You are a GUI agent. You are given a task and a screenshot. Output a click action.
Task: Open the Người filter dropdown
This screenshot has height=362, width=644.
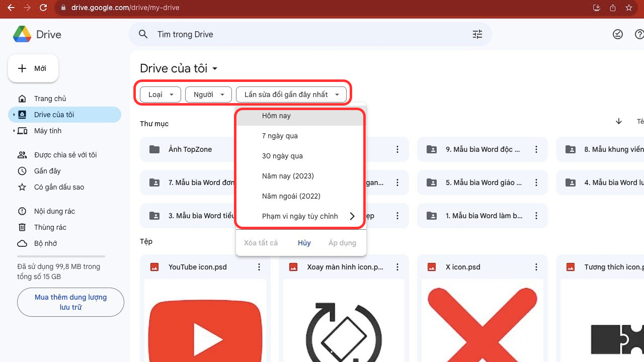tap(208, 95)
